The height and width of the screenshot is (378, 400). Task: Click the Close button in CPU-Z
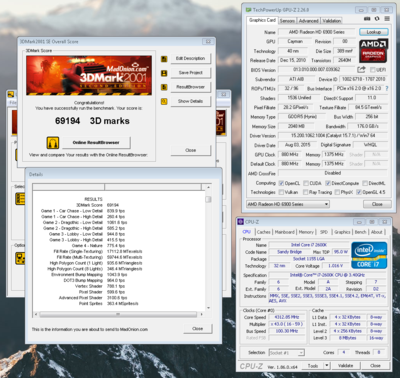coord(375,366)
